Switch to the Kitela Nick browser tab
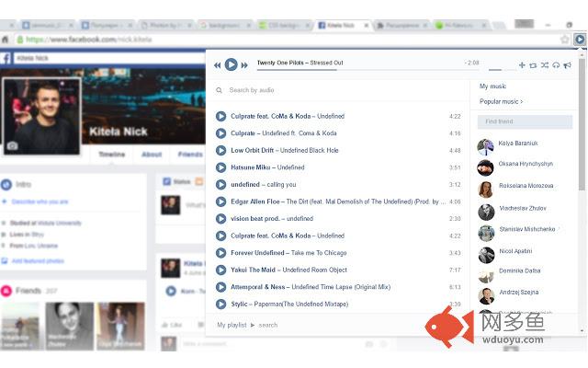 pyautogui.click(x=341, y=25)
